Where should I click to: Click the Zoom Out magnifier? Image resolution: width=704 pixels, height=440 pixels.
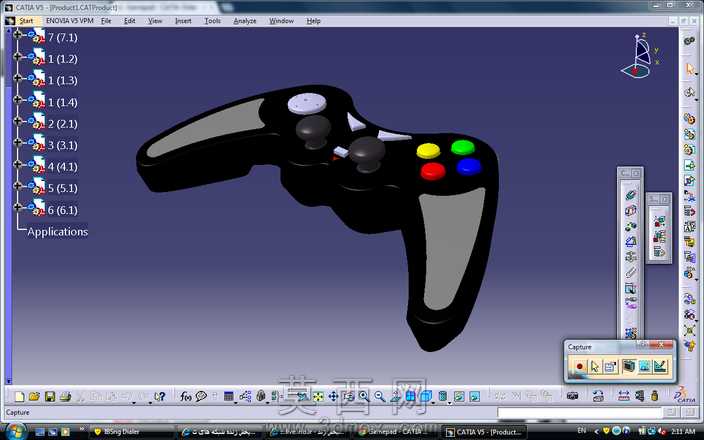[x=379, y=396]
